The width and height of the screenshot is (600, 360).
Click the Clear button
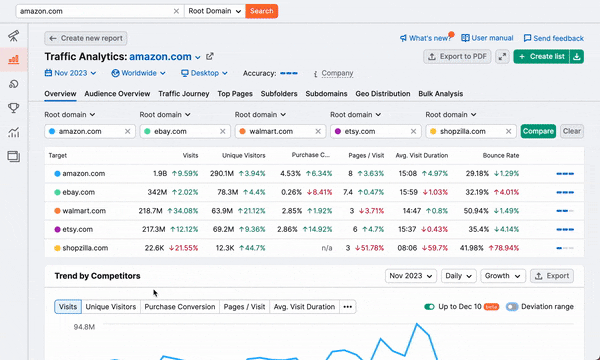click(x=572, y=131)
